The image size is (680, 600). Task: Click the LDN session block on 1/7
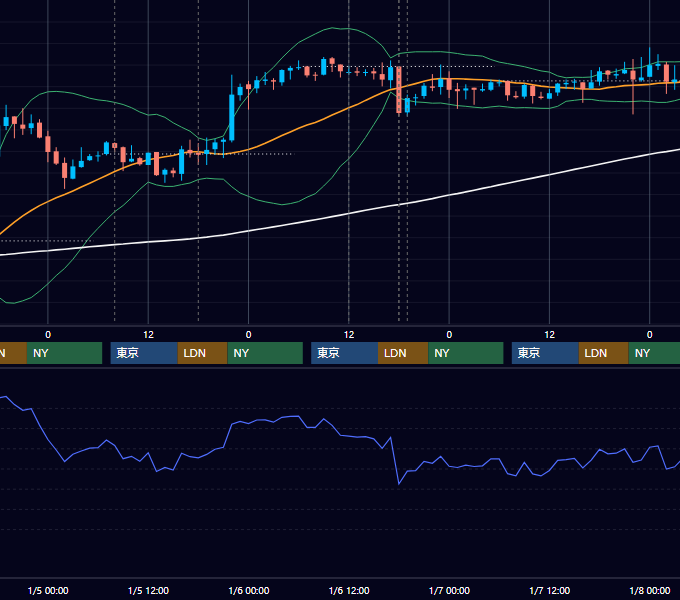click(604, 353)
